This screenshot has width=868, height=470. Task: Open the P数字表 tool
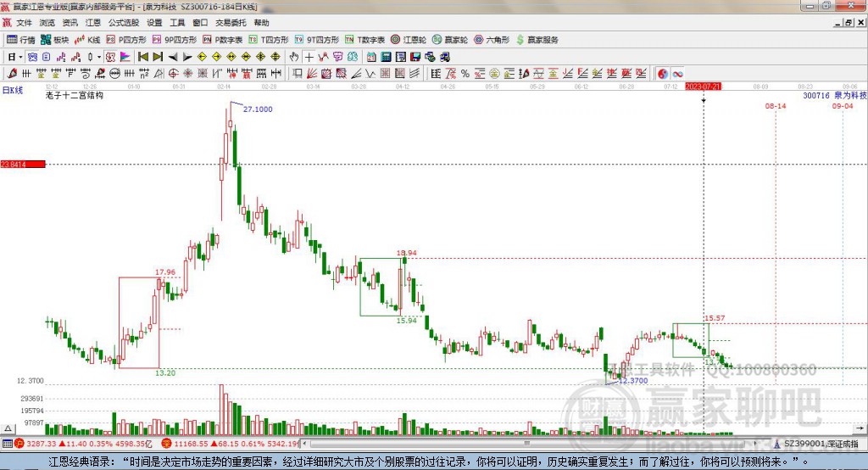pyautogui.click(x=223, y=40)
